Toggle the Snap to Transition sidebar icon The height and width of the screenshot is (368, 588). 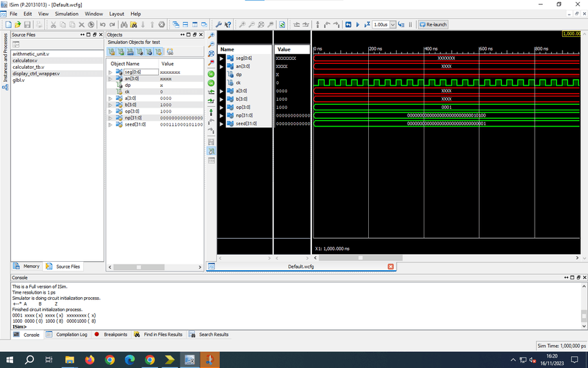pyautogui.click(x=211, y=151)
